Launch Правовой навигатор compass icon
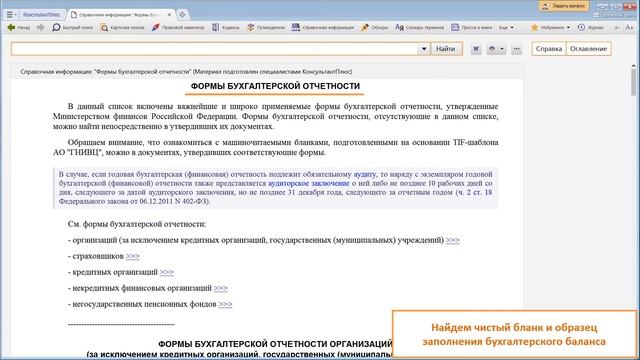The image size is (640, 360). pos(178,27)
